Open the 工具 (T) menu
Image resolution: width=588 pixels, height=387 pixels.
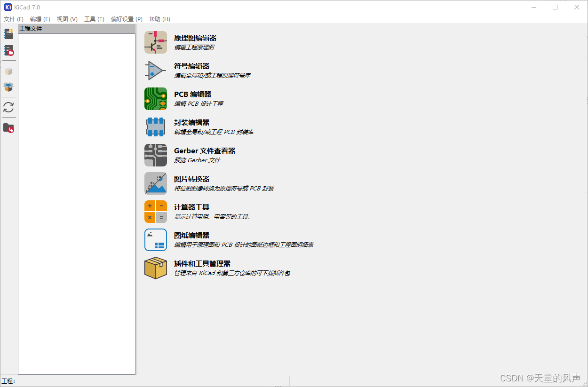[94, 19]
